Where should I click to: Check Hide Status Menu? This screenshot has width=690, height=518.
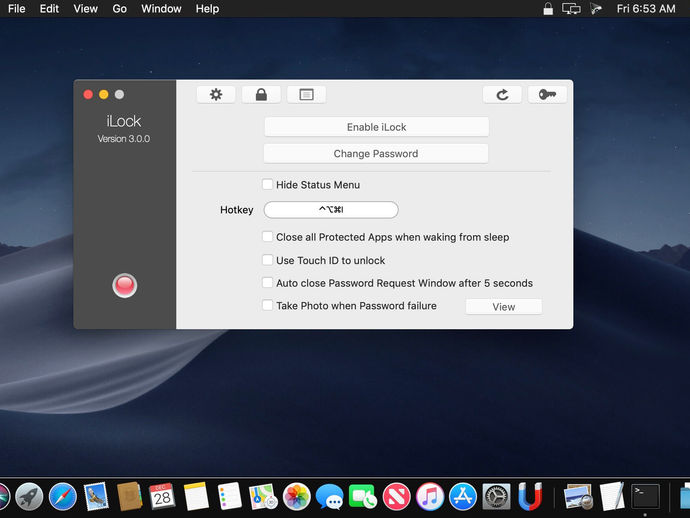[x=267, y=184]
